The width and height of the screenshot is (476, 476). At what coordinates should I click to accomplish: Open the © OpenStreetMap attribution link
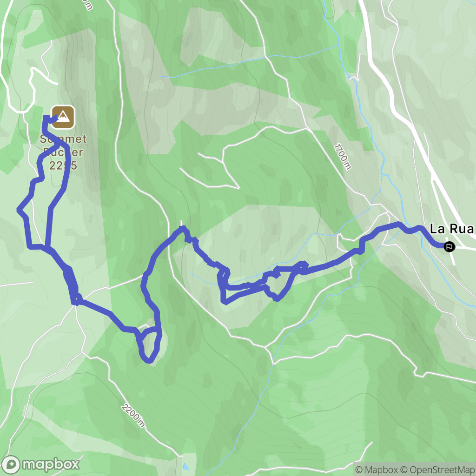(436, 469)
